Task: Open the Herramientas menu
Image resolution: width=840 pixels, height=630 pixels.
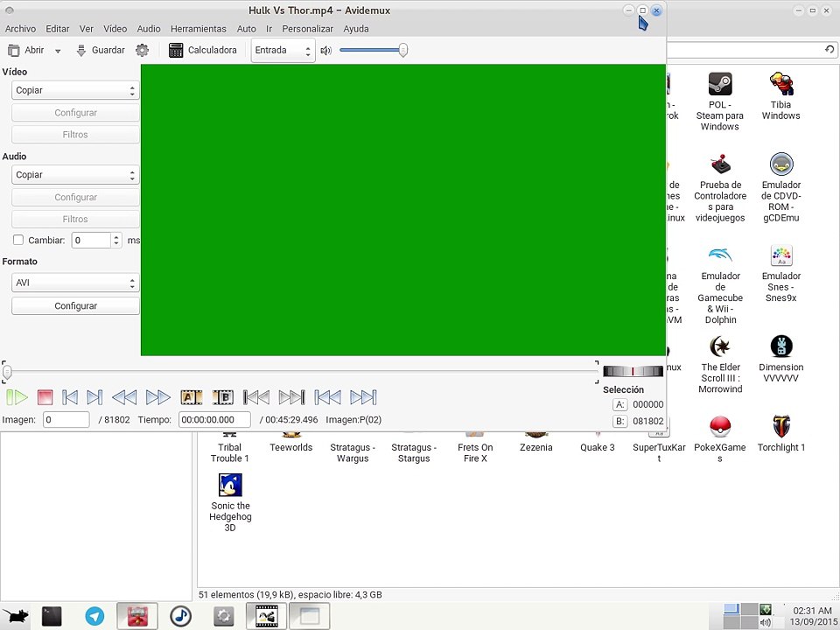Action: tap(199, 29)
